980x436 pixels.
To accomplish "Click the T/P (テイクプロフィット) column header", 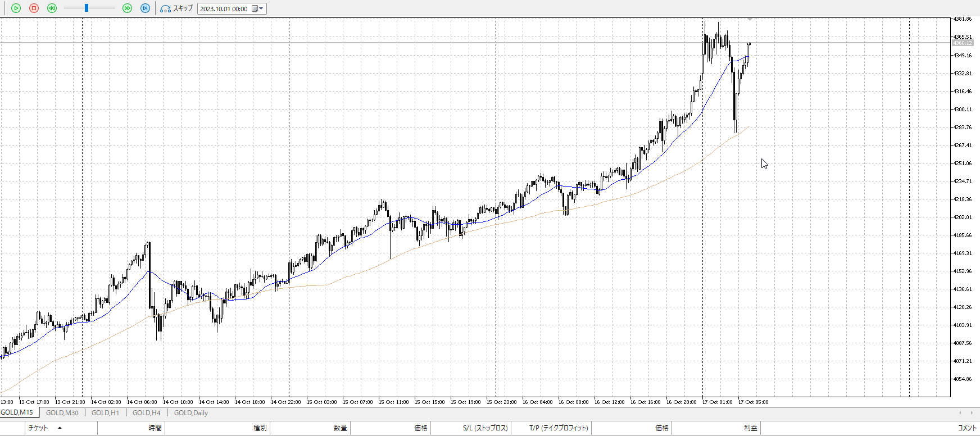I will (x=558, y=428).
